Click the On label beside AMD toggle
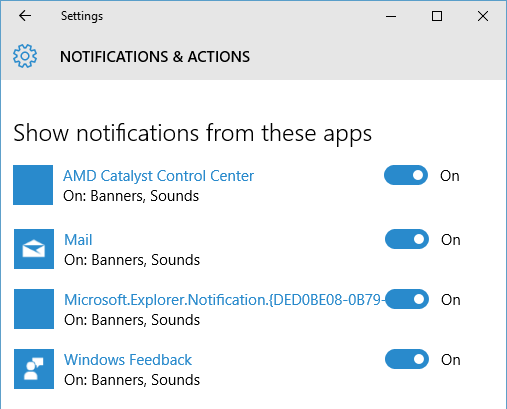 [450, 176]
